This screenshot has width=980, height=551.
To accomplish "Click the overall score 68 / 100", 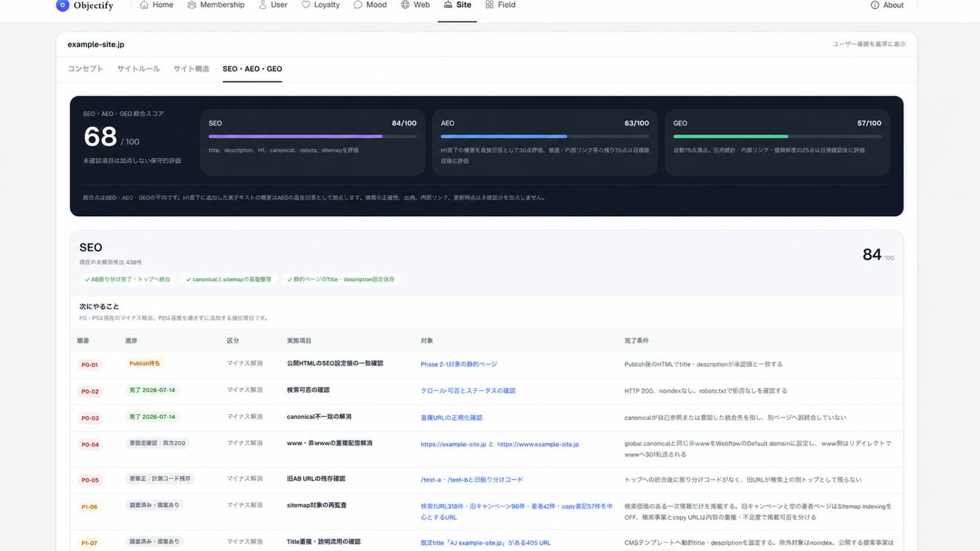I will click(x=111, y=137).
